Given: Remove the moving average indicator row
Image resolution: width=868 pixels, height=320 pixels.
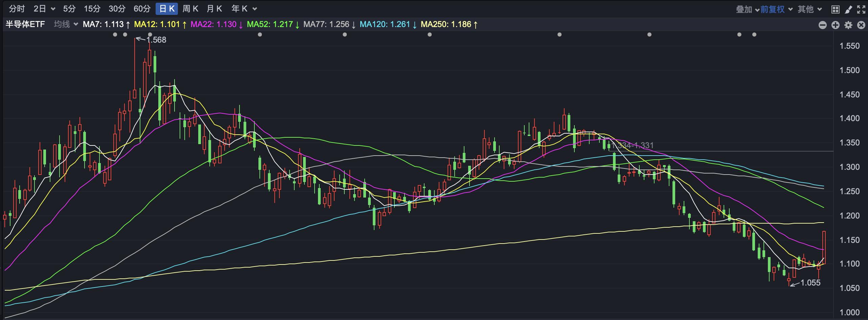Looking at the screenshot, I should tap(861, 25).
